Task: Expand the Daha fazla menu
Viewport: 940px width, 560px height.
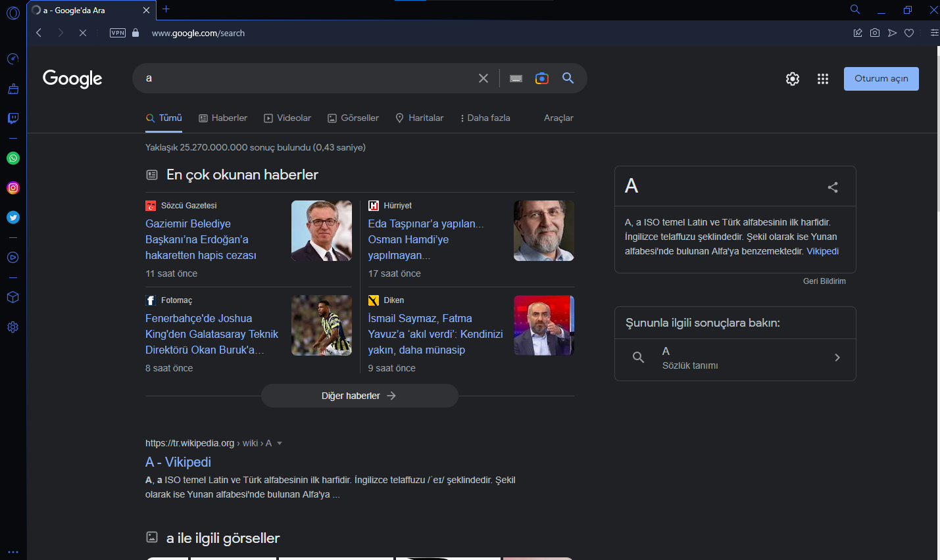Action: coord(485,118)
